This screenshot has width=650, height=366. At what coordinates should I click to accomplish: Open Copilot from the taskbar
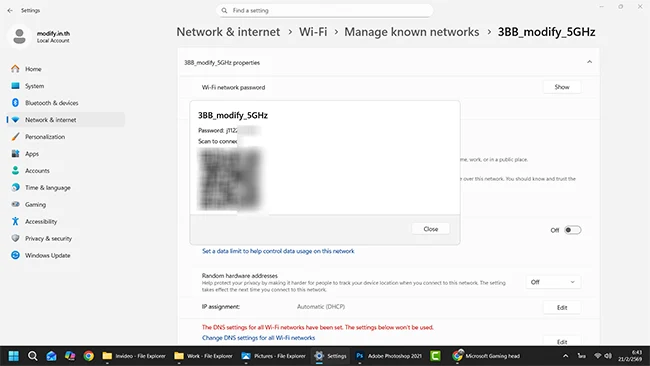(70, 356)
